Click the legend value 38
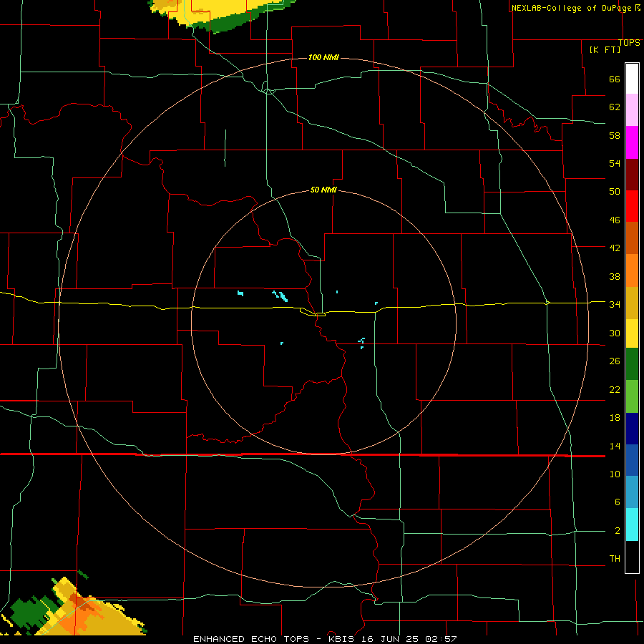This screenshot has width=644, height=644. [615, 276]
